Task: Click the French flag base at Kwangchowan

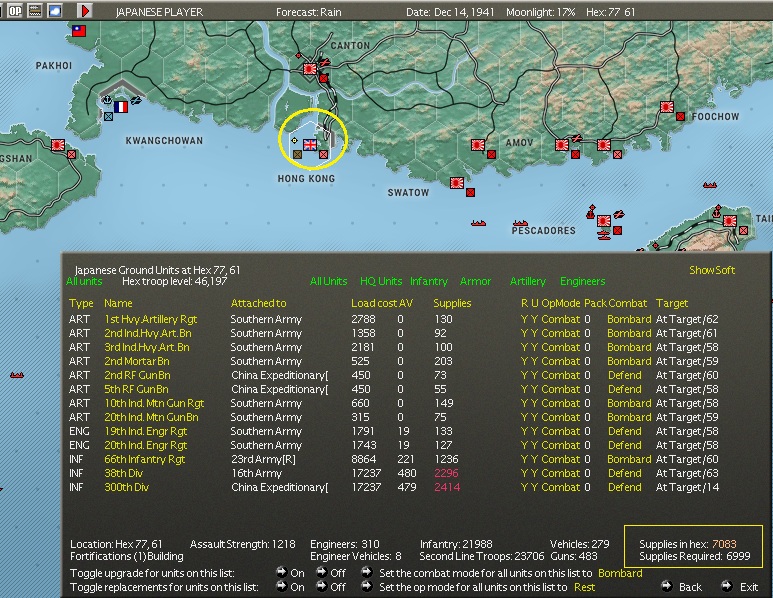Action: pyautogui.click(x=121, y=106)
